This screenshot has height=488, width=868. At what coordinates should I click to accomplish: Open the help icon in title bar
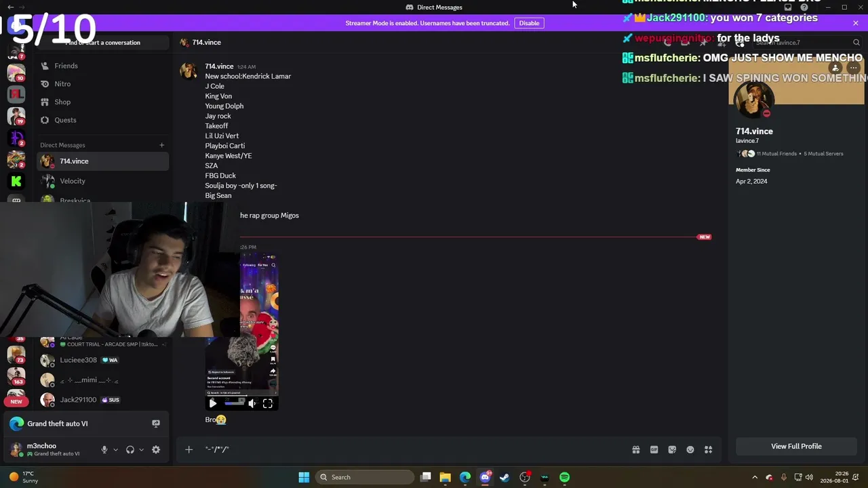pyautogui.click(x=804, y=7)
